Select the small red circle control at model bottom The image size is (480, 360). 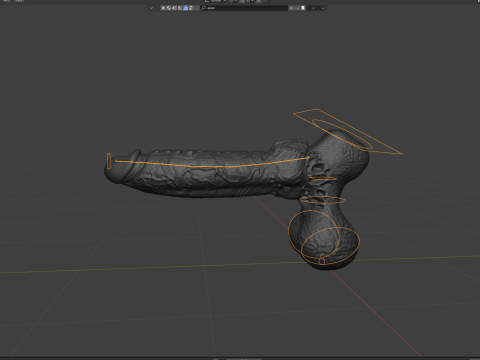322,262
